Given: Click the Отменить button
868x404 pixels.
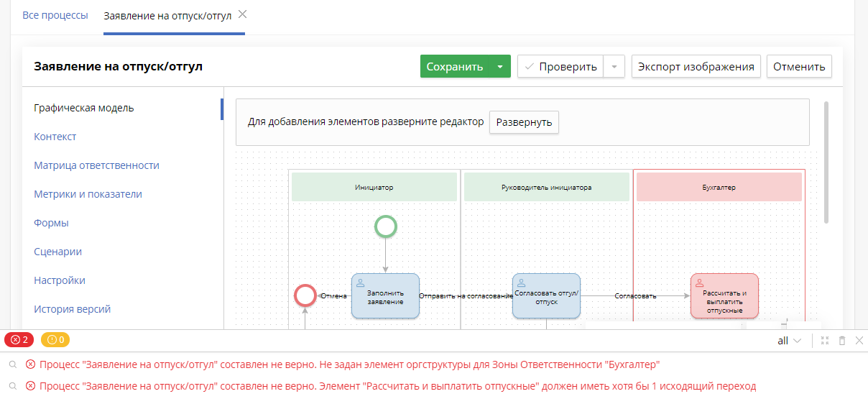Looking at the screenshot, I should click(799, 67).
